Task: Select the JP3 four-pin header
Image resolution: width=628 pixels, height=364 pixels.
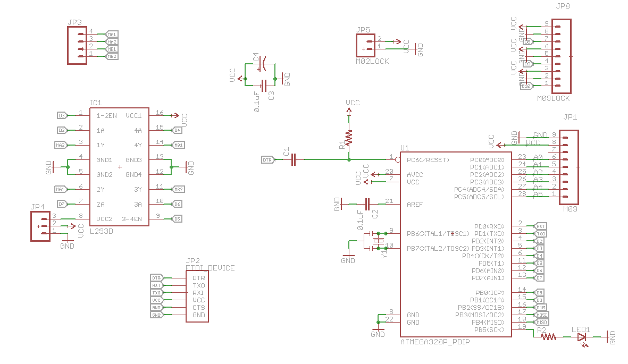Action: pyautogui.click(x=77, y=45)
